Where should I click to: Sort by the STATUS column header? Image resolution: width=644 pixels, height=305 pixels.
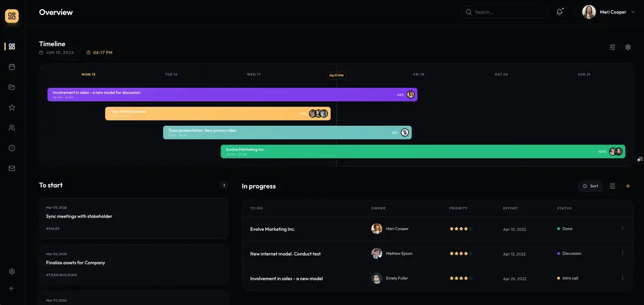coord(564,208)
